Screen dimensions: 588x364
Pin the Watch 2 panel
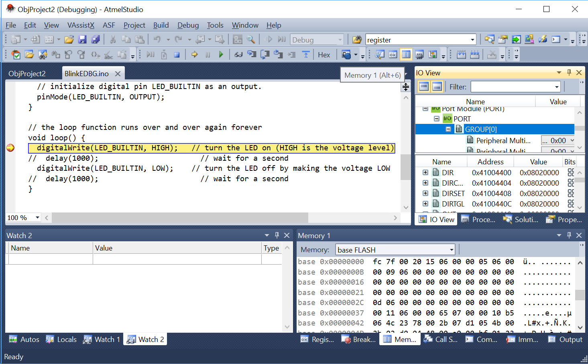pos(277,235)
